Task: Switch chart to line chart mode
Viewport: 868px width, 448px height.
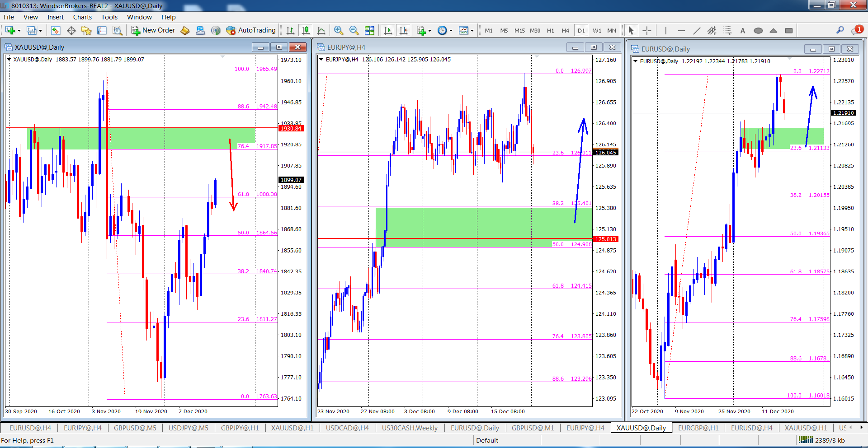Action: (321, 30)
